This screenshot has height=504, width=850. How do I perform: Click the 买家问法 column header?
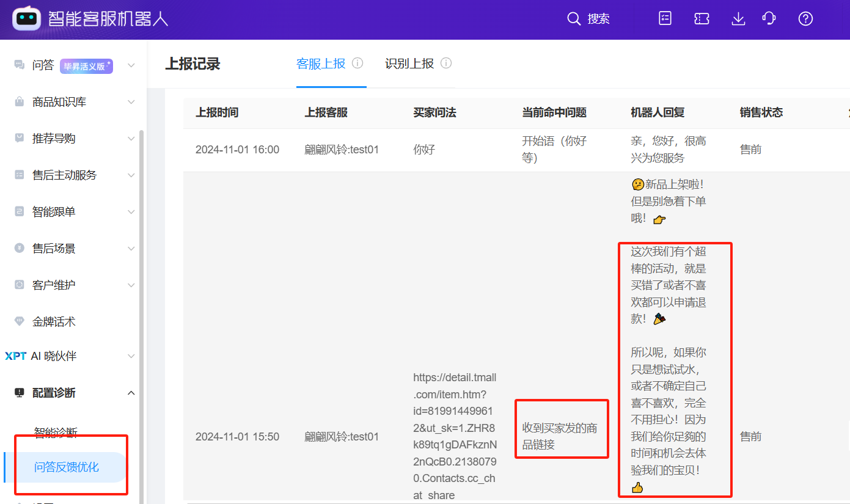point(435,112)
